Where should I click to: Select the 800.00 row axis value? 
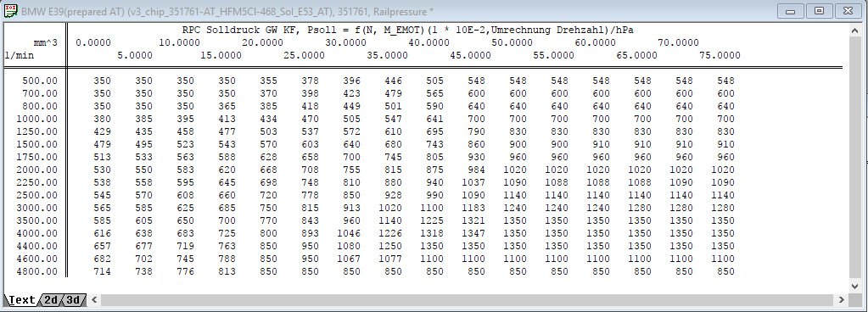(40, 106)
